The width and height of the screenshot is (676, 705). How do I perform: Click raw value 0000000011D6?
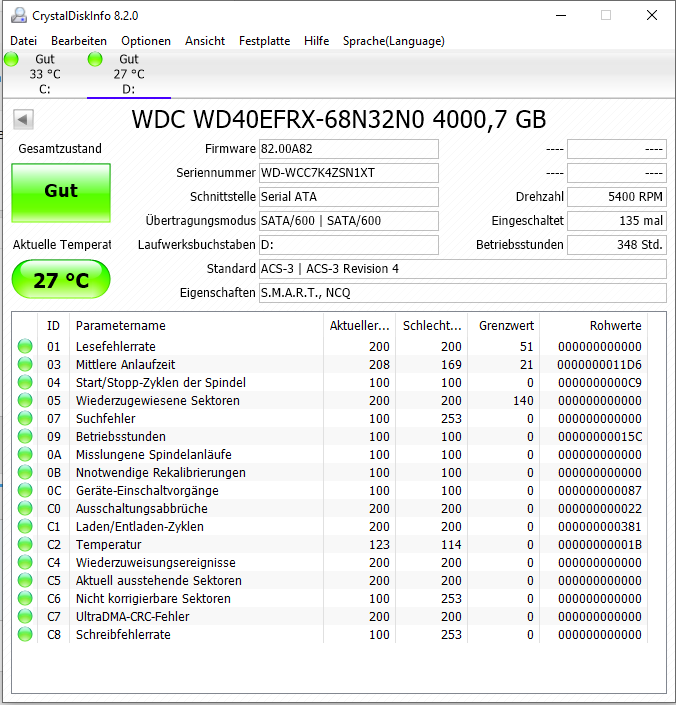pyautogui.click(x=600, y=365)
